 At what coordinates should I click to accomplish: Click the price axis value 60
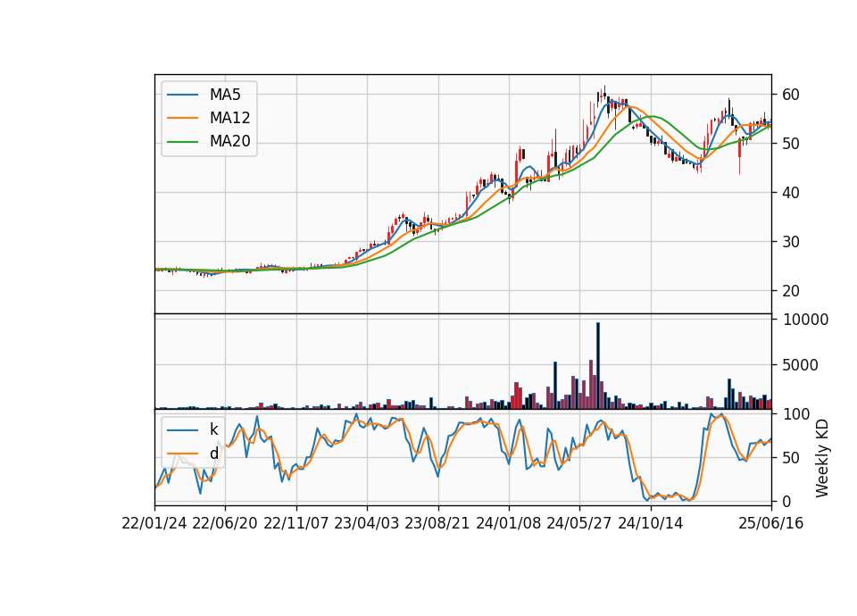pos(791,95)
